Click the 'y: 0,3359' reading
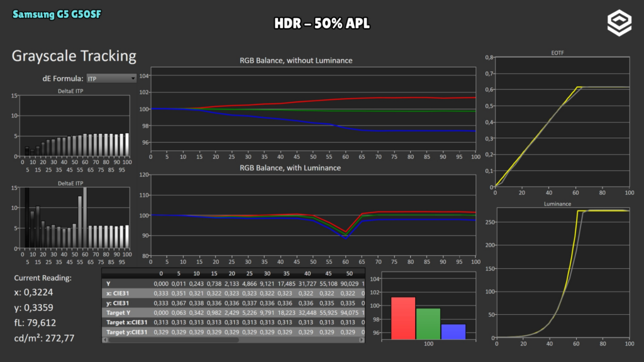 point(33,307)
